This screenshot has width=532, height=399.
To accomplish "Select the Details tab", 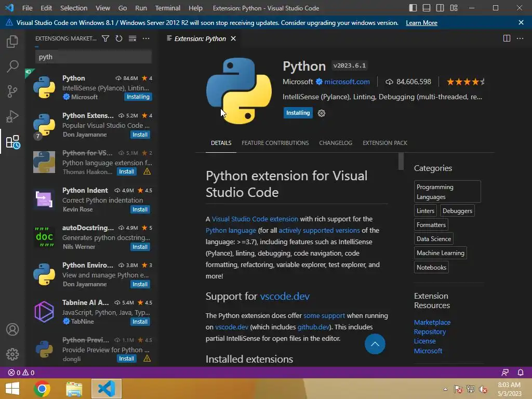I will 221,143.
